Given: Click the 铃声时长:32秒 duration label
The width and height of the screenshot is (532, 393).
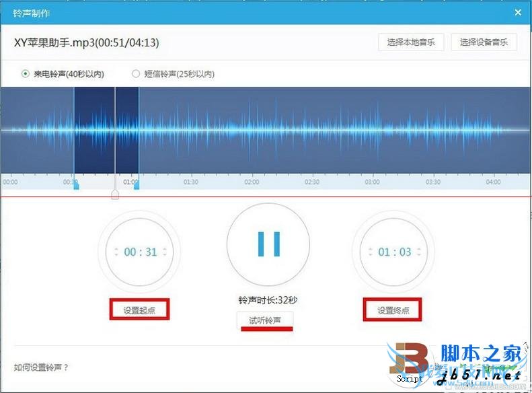Looking at the screenshot, I should [x=268, y=300].
